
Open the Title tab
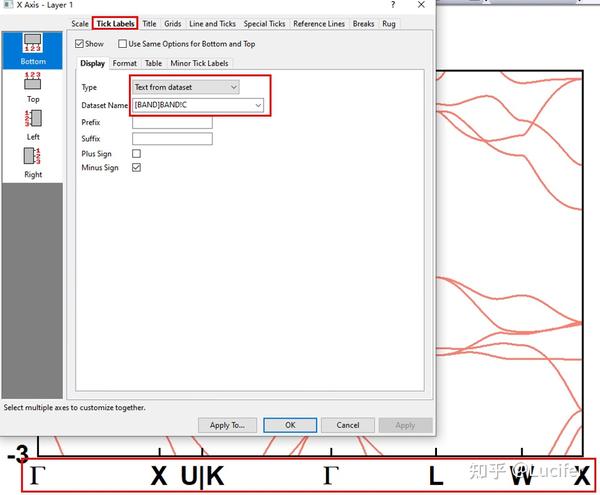(149, 24)
